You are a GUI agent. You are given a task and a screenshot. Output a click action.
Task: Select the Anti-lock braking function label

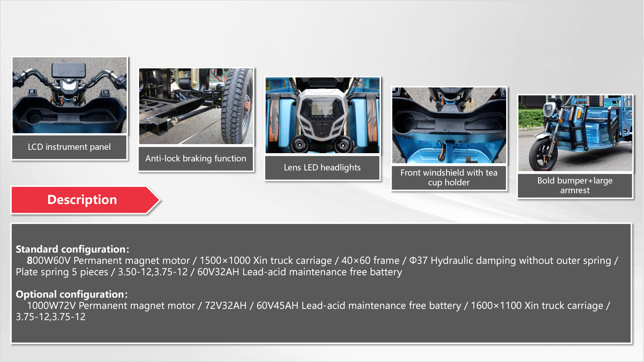click(x=196, y=159)
